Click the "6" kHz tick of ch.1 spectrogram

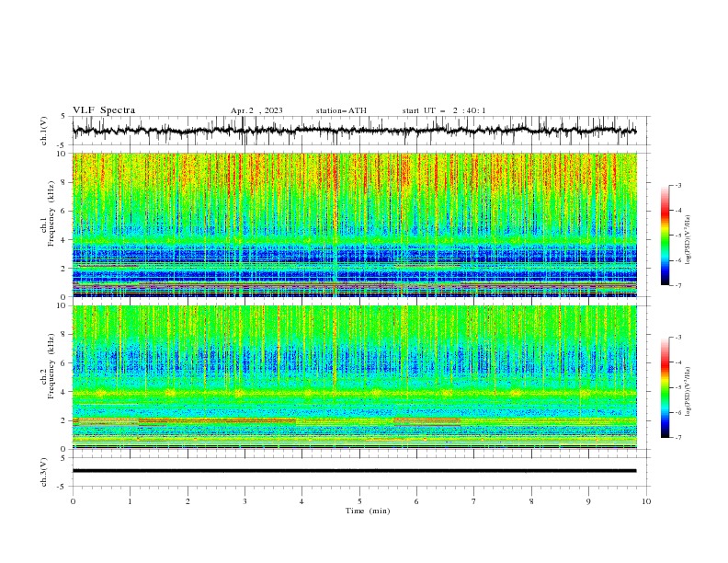[64, 211]
